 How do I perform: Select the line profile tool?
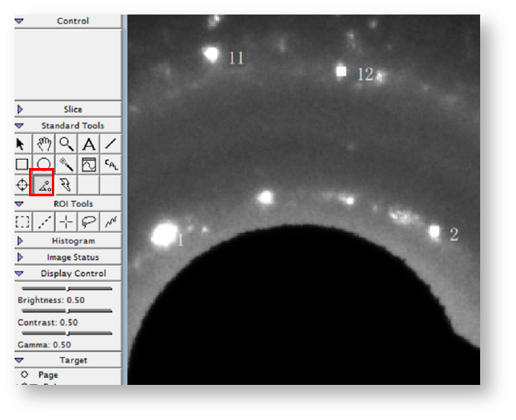(x=89, y=163)
